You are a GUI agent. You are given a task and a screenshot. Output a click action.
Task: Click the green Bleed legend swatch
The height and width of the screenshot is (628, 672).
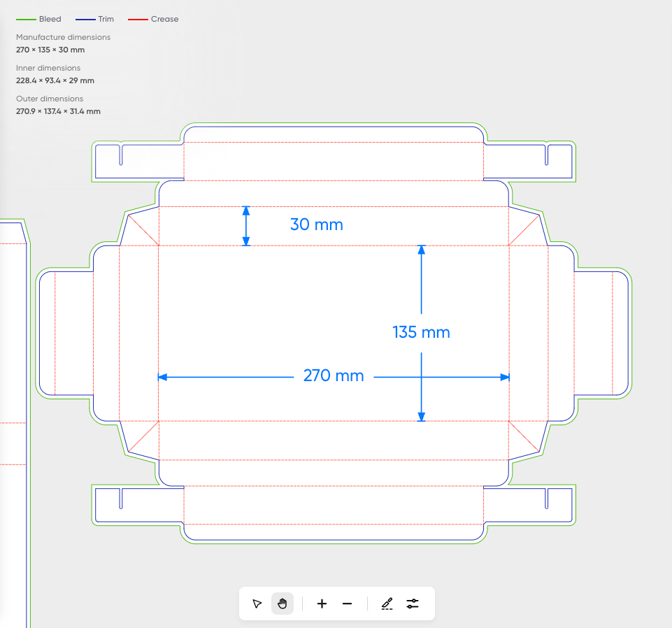click(x=24, y=19)
